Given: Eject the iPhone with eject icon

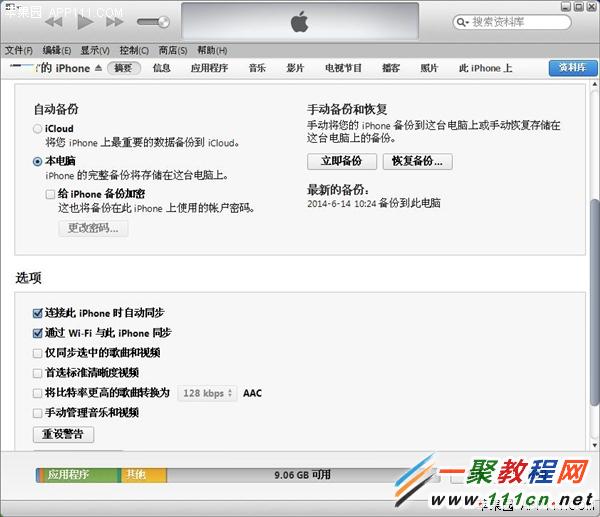Looking at the screenshot, I should coord(98,68).
